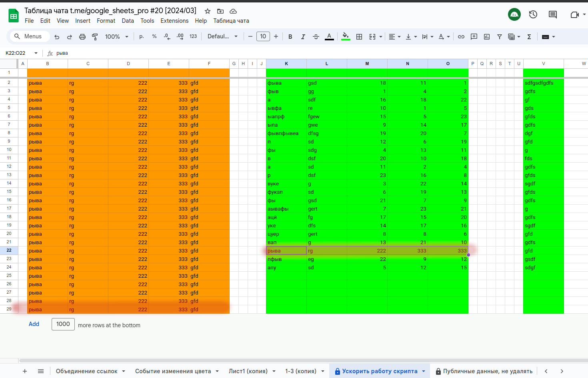
Task: Switch to the Объединение ссылок sheet tab
Action: click(x=87, y=371)
